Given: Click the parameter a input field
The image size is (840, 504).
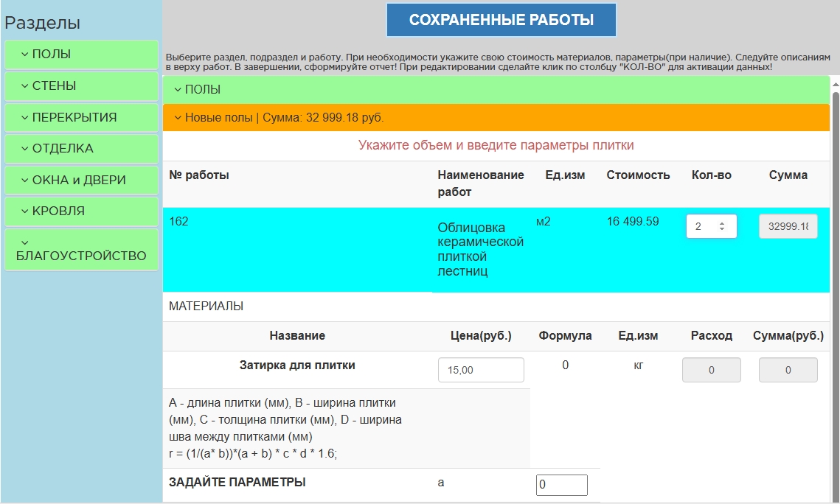Looking at the screenshot, I should click(x=563, y=485).
